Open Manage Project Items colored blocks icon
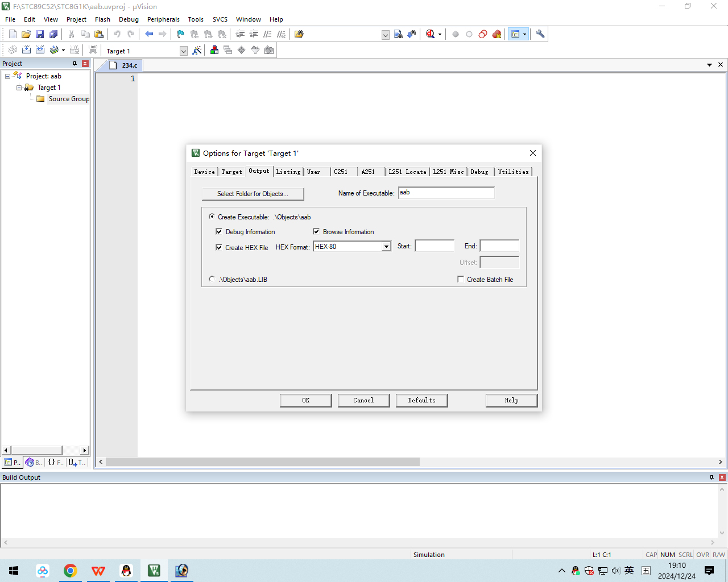The width and height of the screenshot is (728, 582). pos(214,50)
